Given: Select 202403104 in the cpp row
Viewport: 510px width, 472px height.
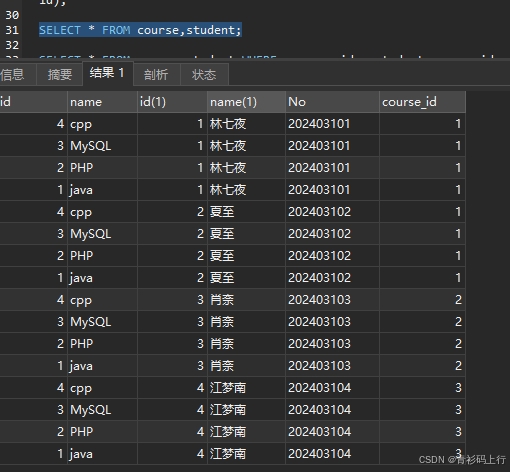Looking at the screenshot, I should pyautogui.click(x=332, y=388).
